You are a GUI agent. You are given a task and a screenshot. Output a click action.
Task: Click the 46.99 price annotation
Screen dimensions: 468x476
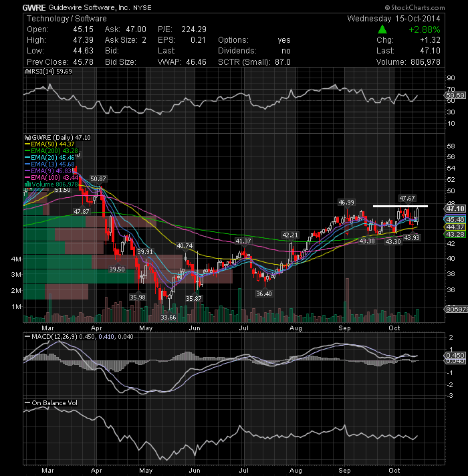(346, 202)
